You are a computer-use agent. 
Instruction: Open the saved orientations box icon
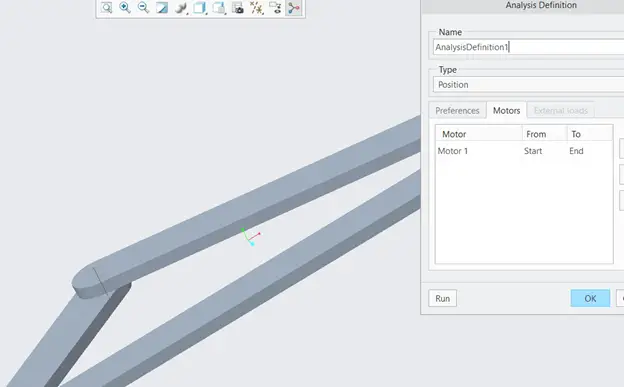(200, 8)
